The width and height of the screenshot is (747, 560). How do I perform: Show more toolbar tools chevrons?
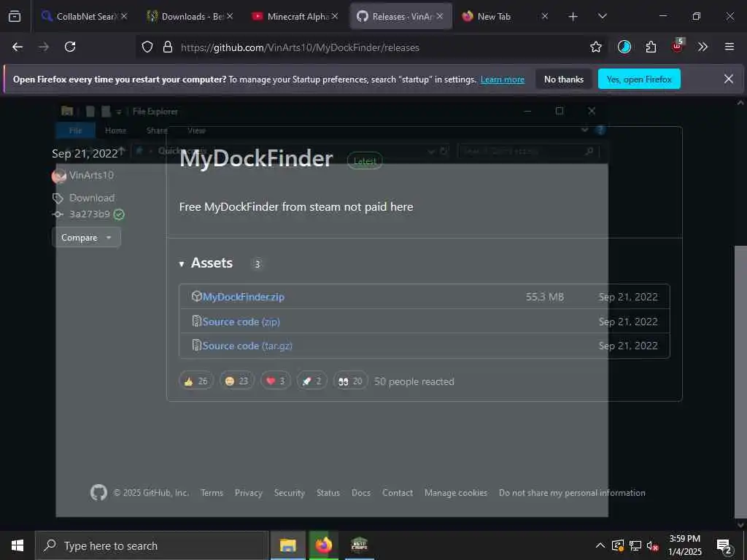(703, 47)
